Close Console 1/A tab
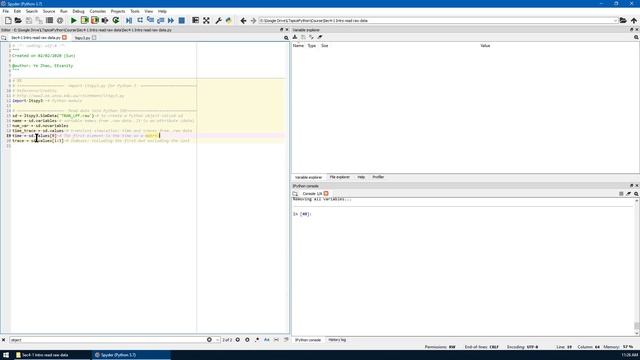 326,193
